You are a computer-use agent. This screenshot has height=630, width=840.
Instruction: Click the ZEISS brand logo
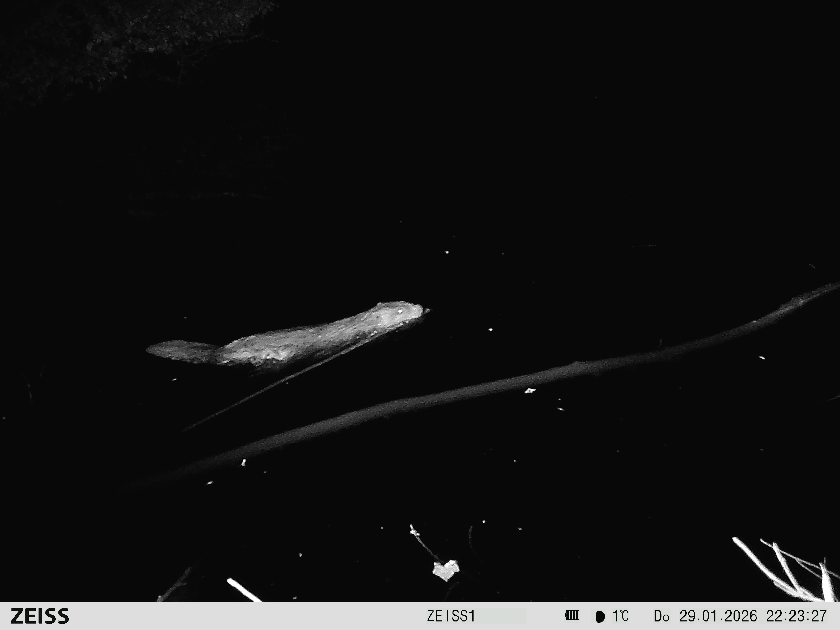click(x=40, y=616)
